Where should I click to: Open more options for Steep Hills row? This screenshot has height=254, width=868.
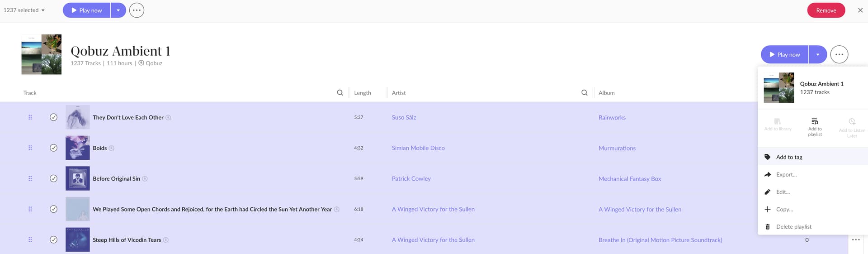[855, 240]
